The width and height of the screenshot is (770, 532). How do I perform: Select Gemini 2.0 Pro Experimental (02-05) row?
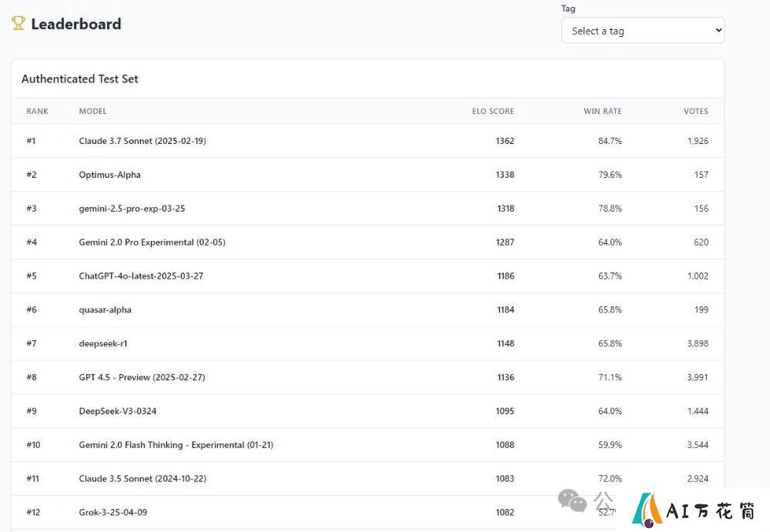(367, 243)
